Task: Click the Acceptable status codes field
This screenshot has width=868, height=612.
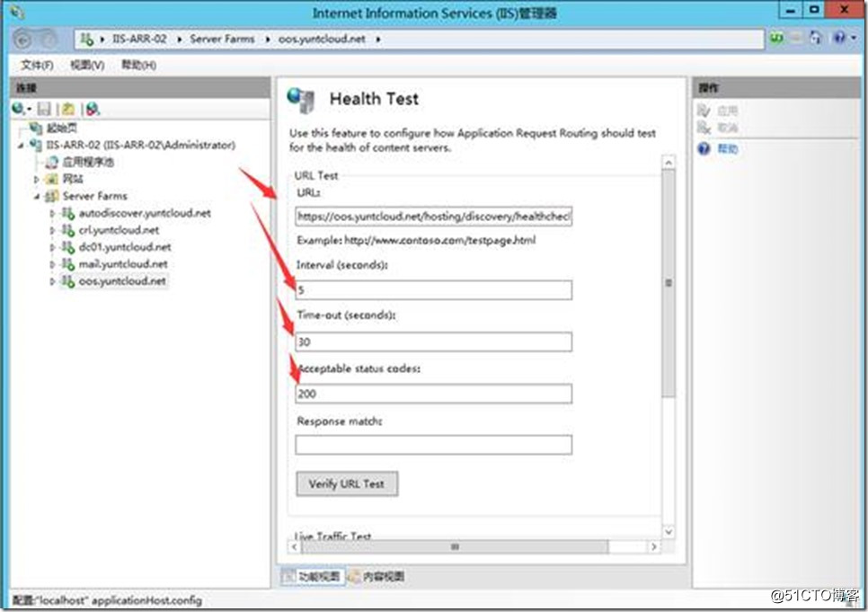Action: (x=433, y=394)
